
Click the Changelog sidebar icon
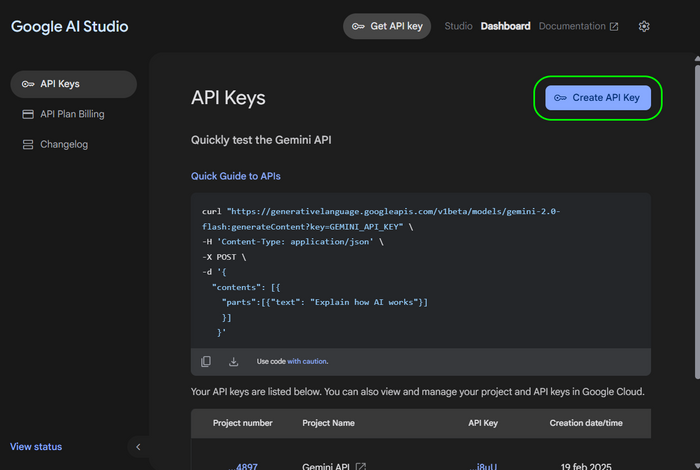27,144
